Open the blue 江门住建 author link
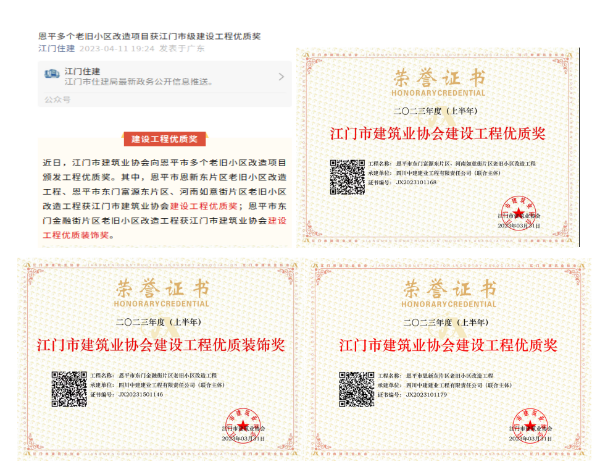 [57, 49]
